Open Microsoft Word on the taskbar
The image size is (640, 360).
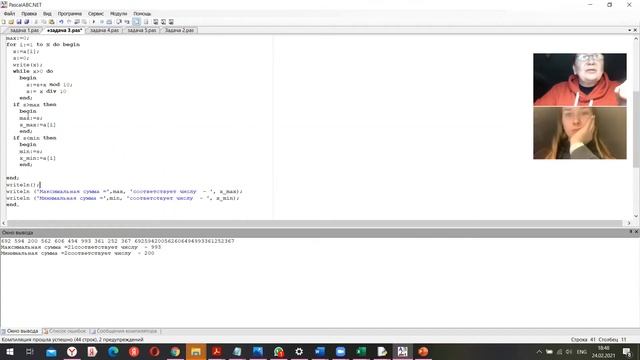320,351
